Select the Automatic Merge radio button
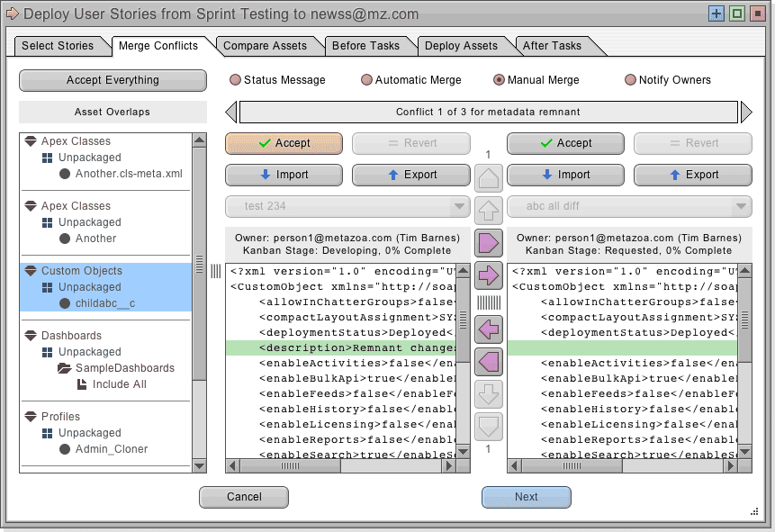This screenshot has width=775, height=532. coord(366,80)
